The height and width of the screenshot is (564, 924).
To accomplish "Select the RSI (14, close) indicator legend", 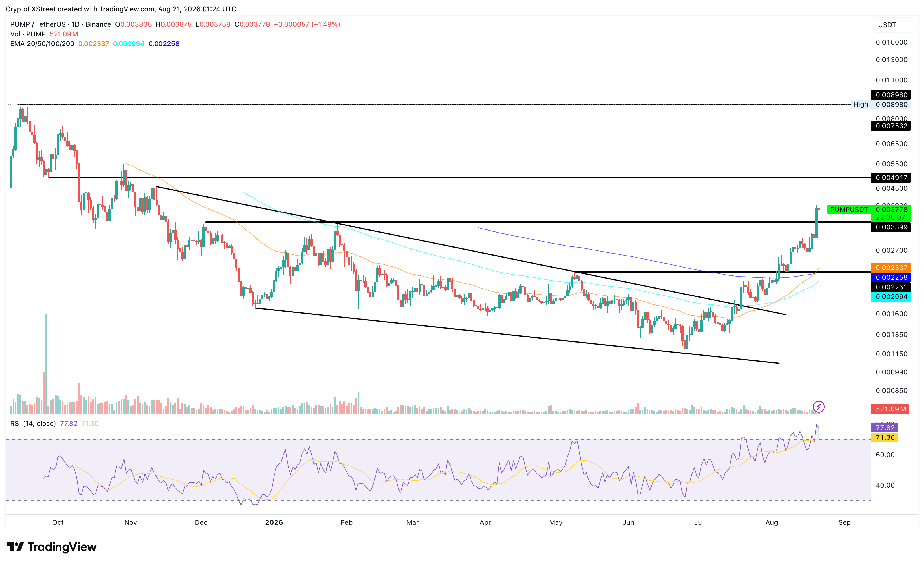I will [33, 423].
